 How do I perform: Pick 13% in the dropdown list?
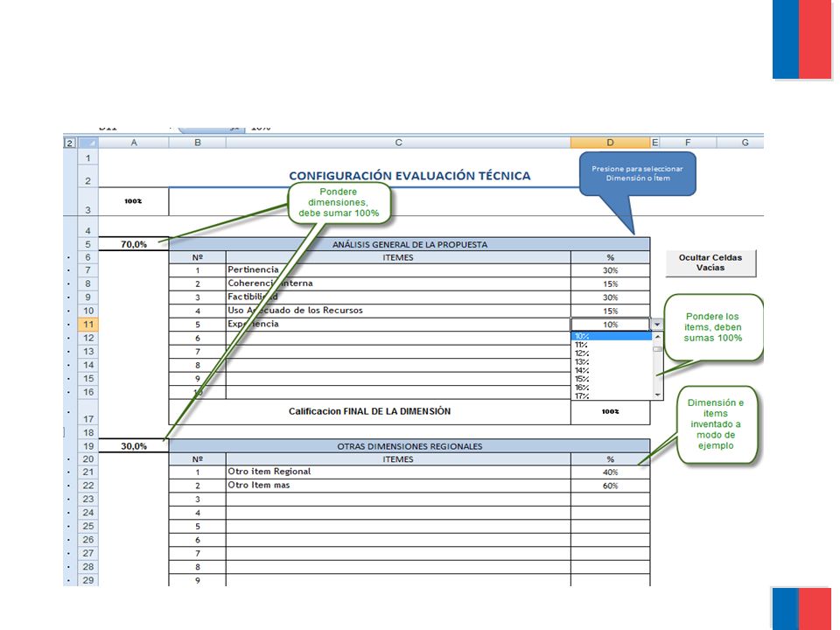(x=612, y=362)
